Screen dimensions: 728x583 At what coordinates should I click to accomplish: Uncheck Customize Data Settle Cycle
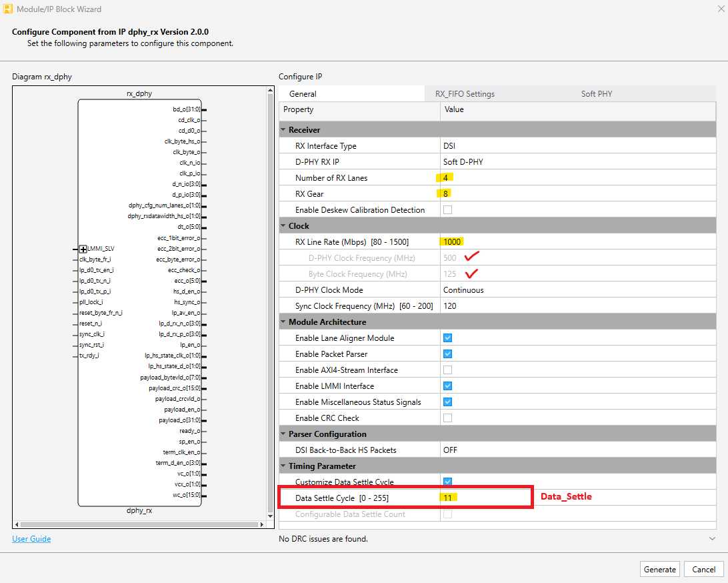pos(448,482)
